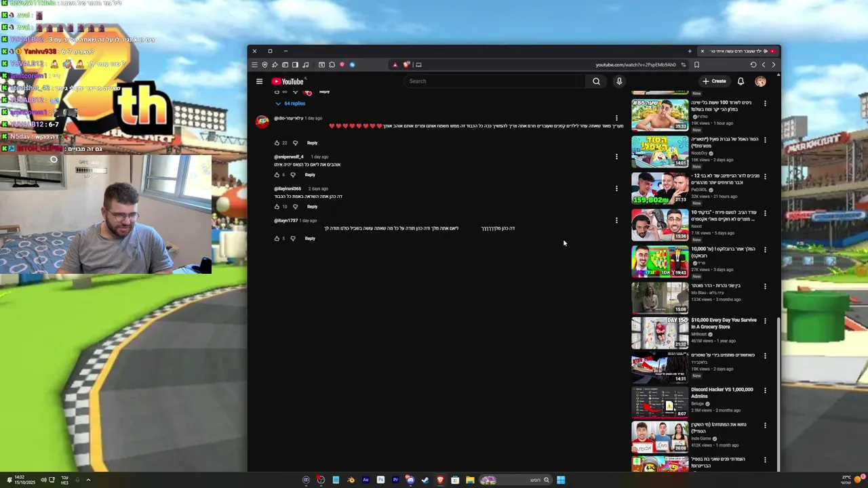
Task: Open Discord from the taskbar
Action: (410, 480)
